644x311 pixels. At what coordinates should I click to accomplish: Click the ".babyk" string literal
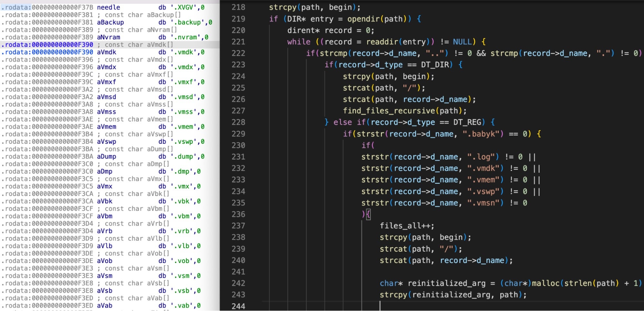tap(483, 134)
